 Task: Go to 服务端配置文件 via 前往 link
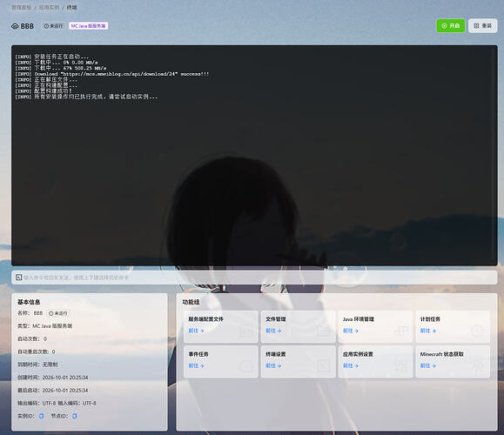coord(196,331)
